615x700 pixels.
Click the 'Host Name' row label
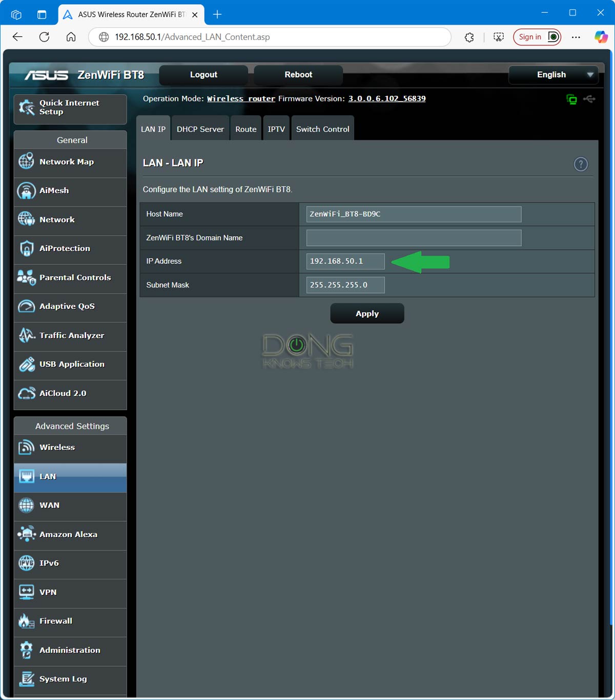point(165,214)
